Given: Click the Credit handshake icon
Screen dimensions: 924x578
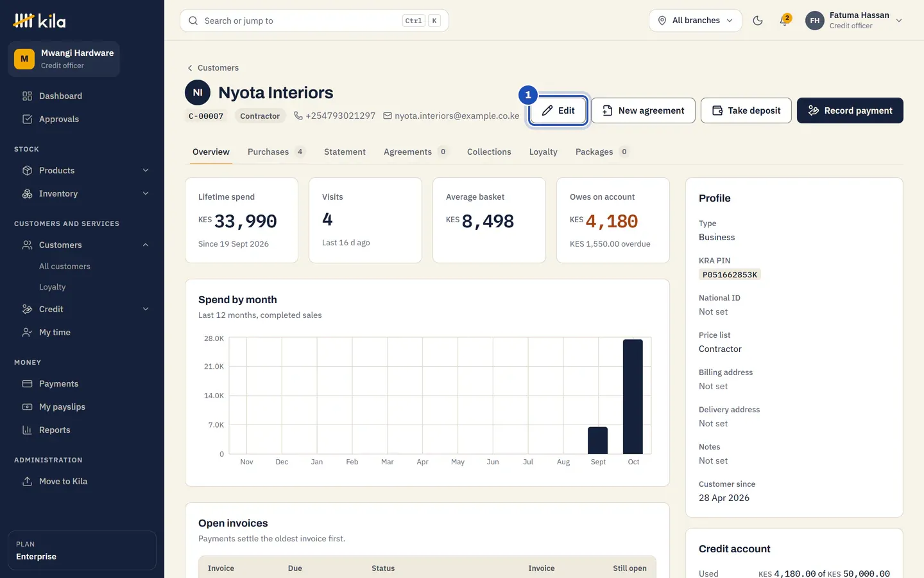Looking at the screenshot, I should coord(27,309).
